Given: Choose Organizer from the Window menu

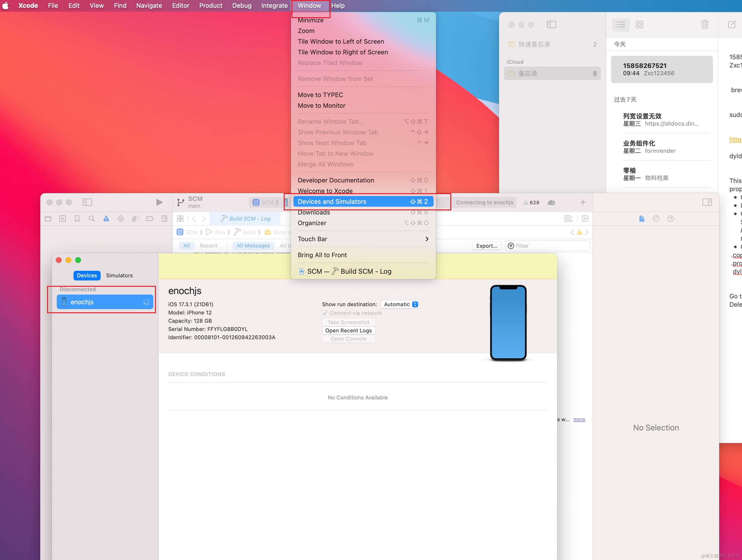Looking at the screenshot, I should pyautogui.click(x=312, y=223).
